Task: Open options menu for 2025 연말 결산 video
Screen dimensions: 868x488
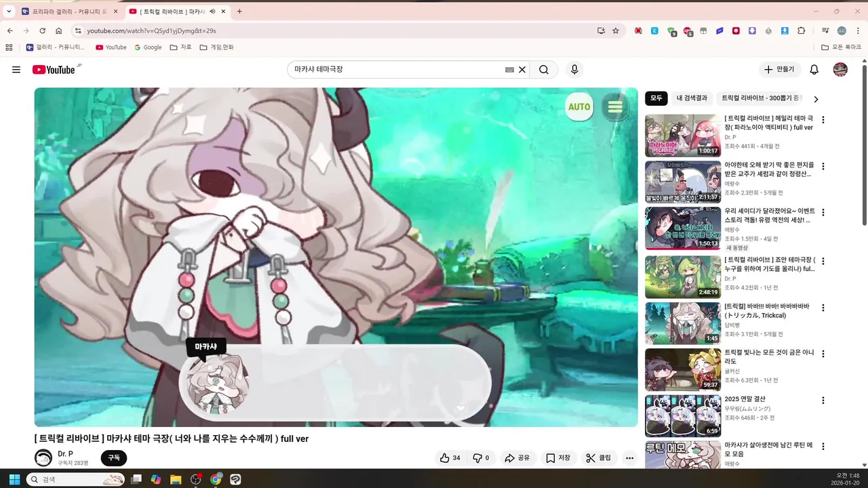Action: [x=823, y=401]
